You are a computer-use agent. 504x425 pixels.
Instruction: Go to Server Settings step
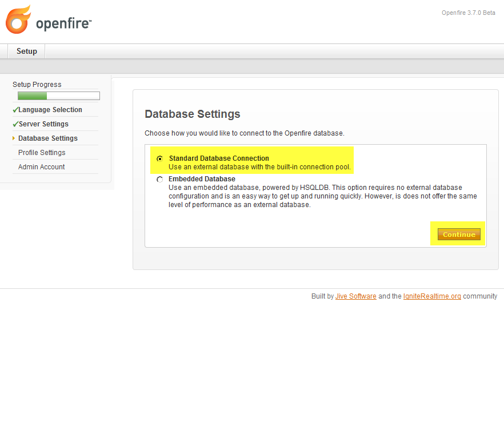pos(43,124)
